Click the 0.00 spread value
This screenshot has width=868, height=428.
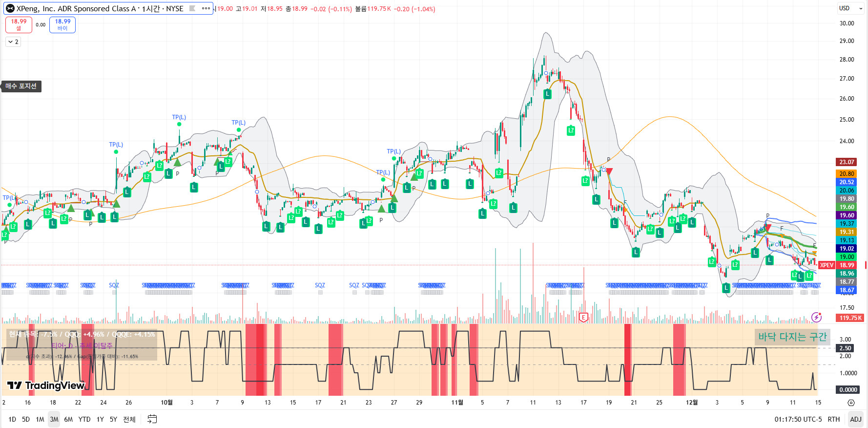pyautogui.click(x=41, y=24)
